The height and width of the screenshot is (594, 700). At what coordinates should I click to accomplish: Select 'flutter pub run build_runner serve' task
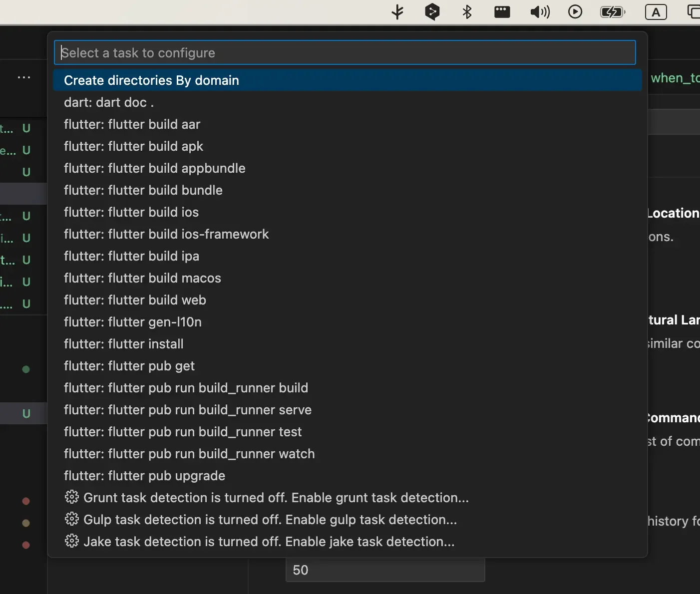pyautogui.click(x=348, y=410)
